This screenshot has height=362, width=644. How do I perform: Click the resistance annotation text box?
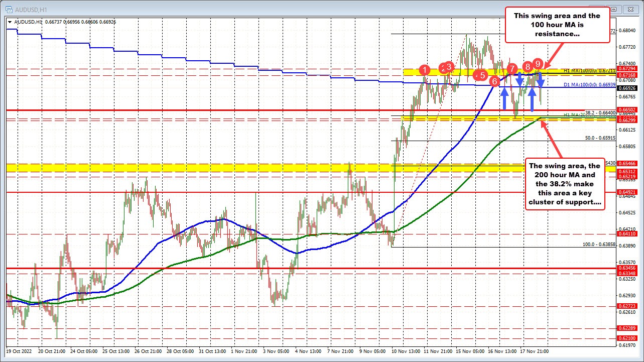[x=558, y=25]
